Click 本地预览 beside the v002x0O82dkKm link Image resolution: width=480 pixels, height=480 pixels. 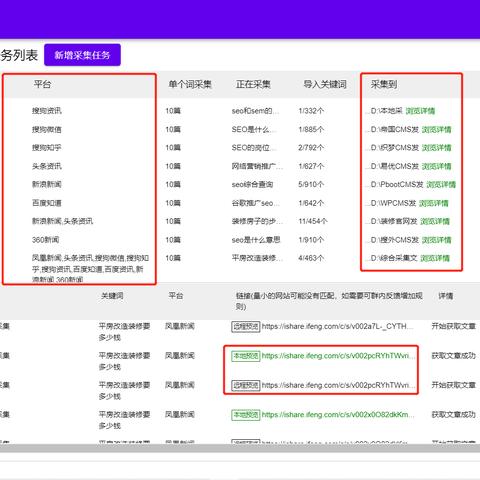pyautogui.click(x=246, y=415)
